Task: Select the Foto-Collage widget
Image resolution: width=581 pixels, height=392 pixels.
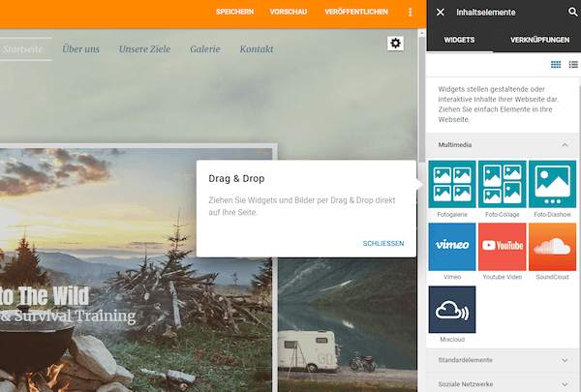Action: (x=502, y=184)
